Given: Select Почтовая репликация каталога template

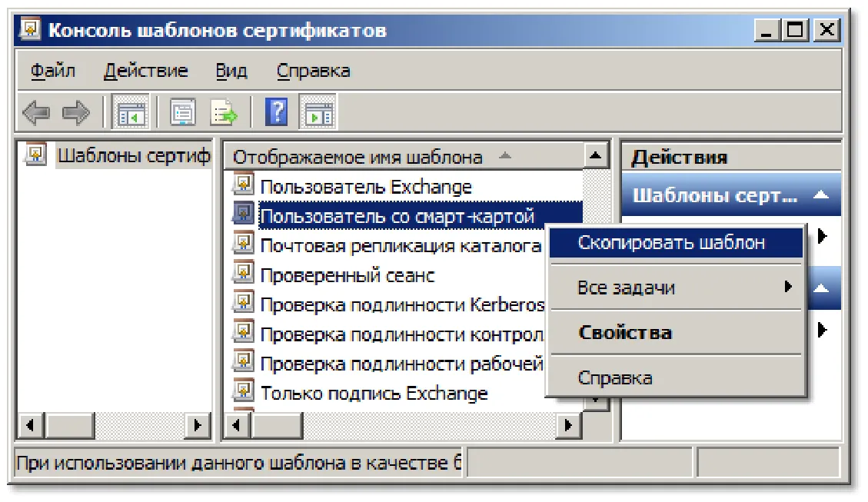Looking at the screenshot, I should (x=401, y=246).
